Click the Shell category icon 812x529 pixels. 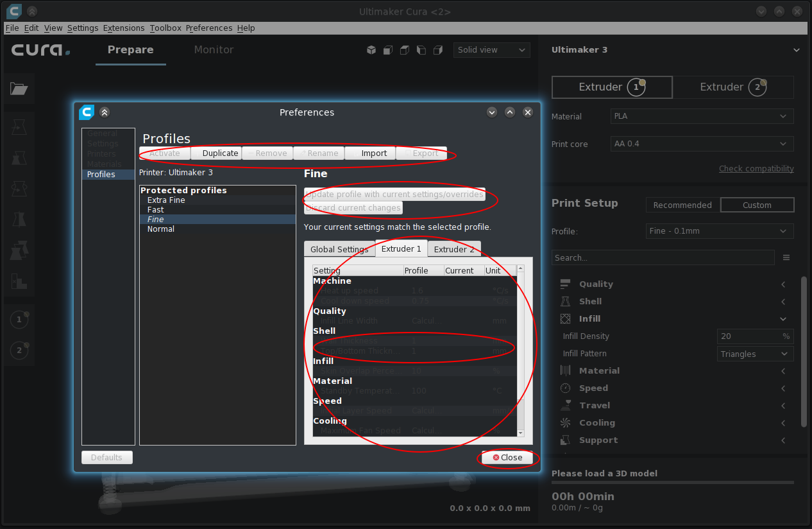point(565,301)
